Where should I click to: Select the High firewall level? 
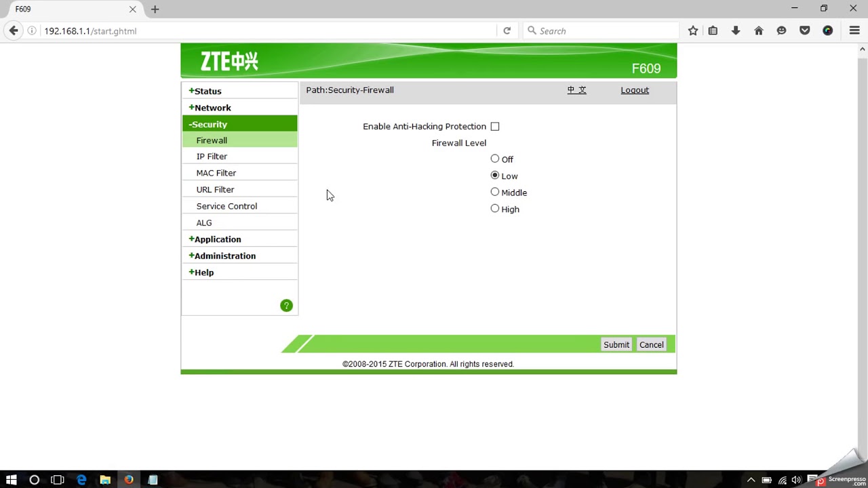click(x=495, y=209)
